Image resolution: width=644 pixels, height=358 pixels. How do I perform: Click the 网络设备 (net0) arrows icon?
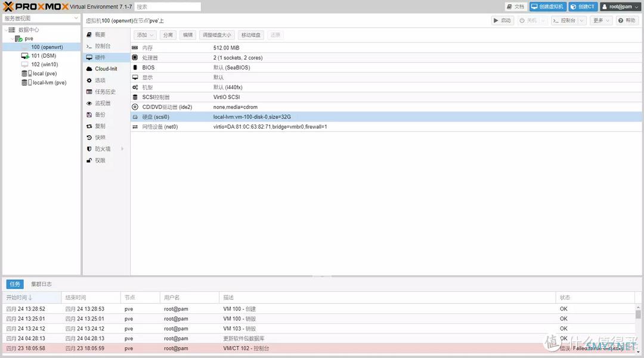pyautogui.click(x=135, y=127)
